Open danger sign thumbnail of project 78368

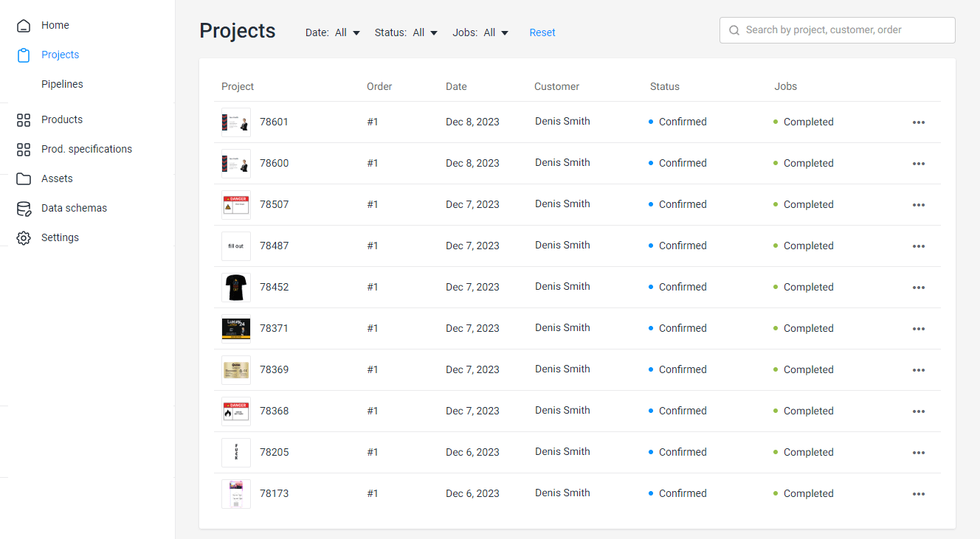(x=236, y=411)
